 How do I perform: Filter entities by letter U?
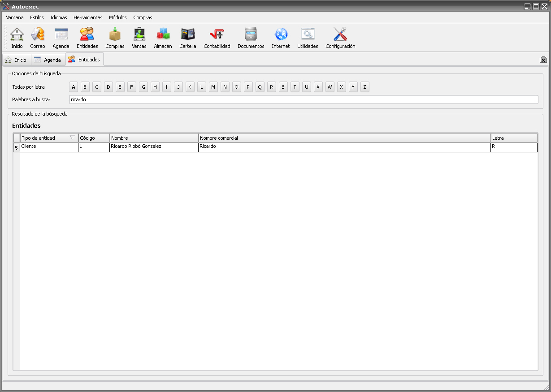pos(307,87)
